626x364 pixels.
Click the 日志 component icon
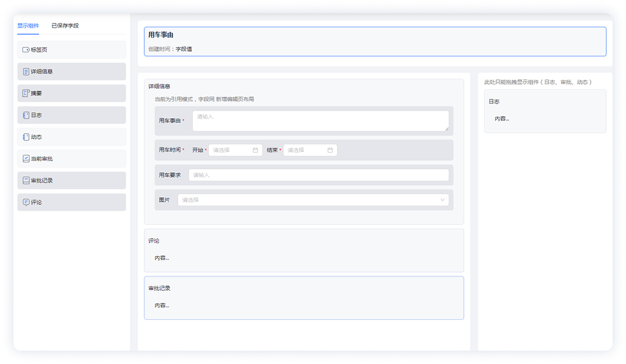tap(26, 115)
